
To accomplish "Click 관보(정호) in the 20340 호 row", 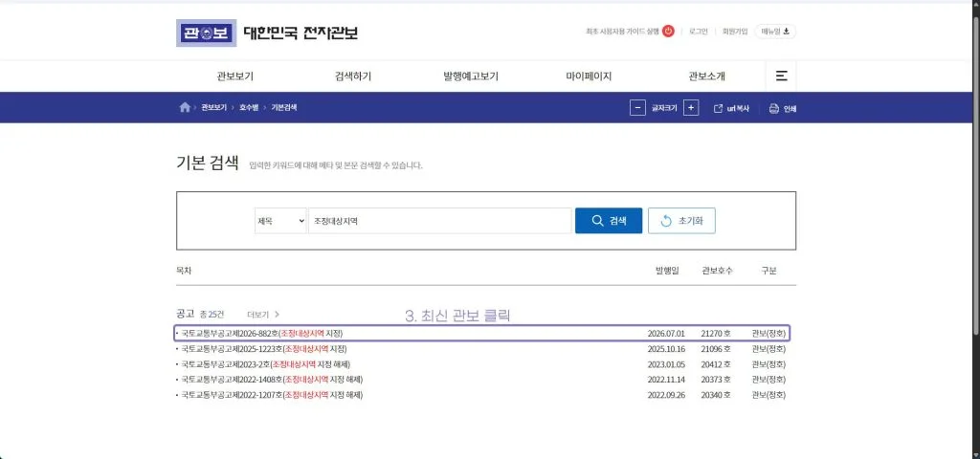I will [x=768, y=395].
